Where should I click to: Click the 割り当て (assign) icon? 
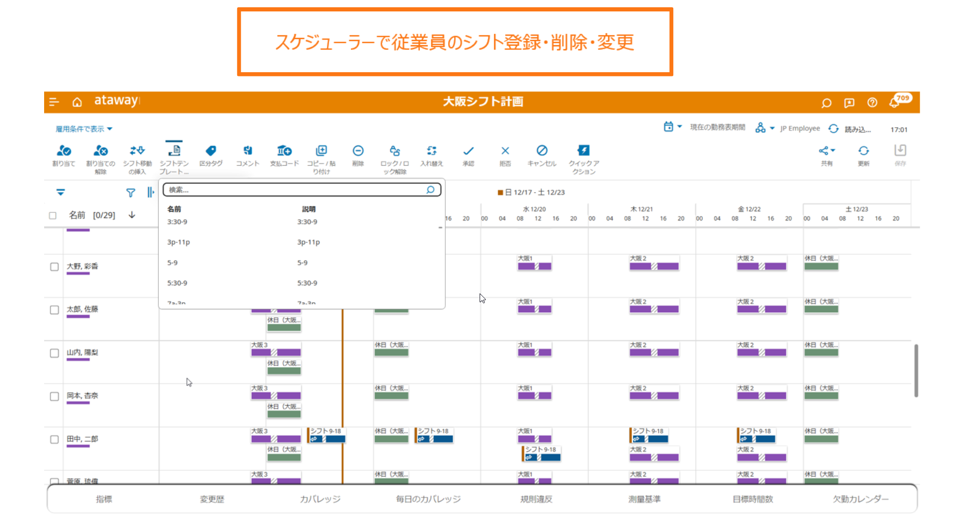[x=64, y=151]
